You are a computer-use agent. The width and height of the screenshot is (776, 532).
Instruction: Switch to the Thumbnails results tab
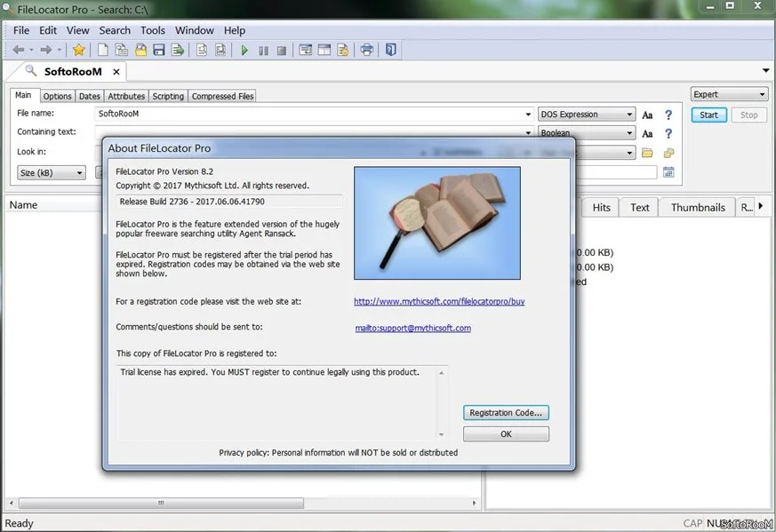coord(698,208)
